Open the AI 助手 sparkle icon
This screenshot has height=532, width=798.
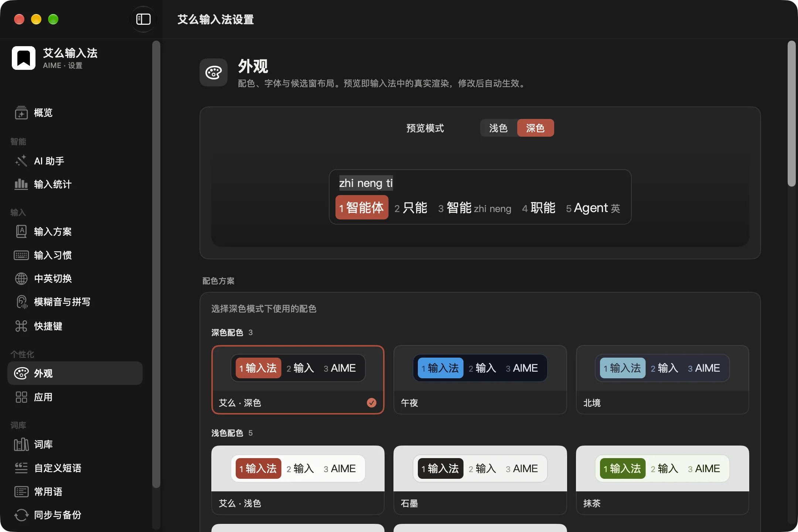click(21, 161)
